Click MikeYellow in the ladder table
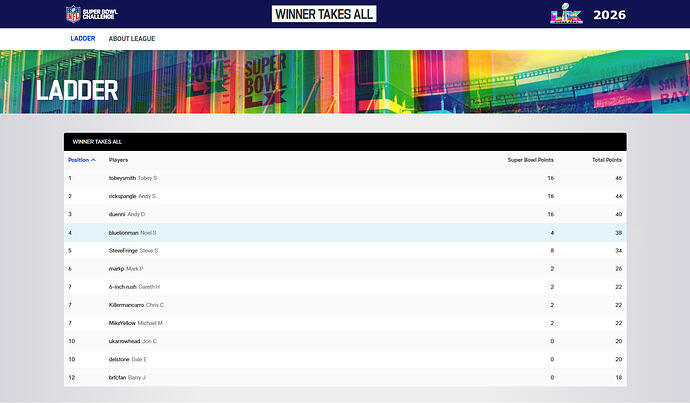Screen dimensions: 690x403 (124, 323)
